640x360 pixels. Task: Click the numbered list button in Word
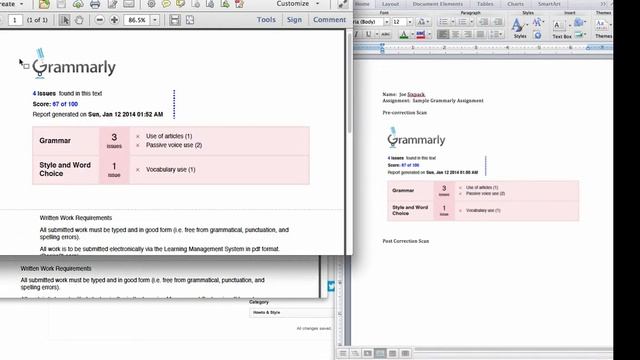click(462, 22)
